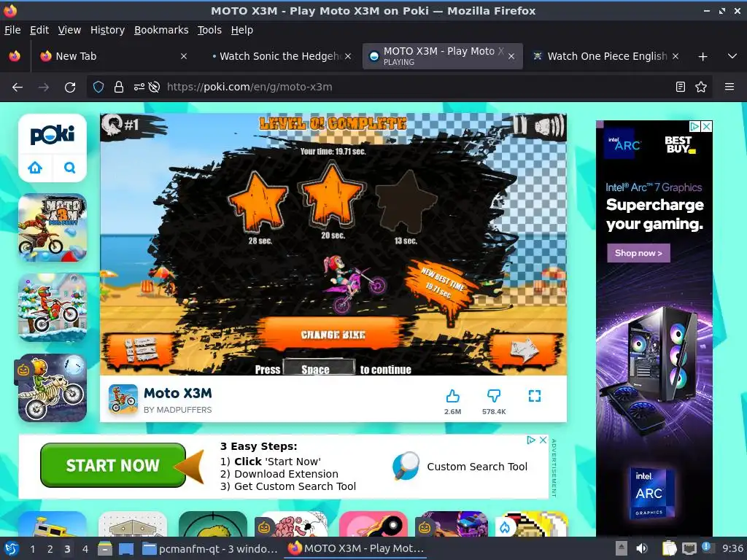Switch to the New Tab tab
Viewport: 747px width, 560px height.
(113, 56)
